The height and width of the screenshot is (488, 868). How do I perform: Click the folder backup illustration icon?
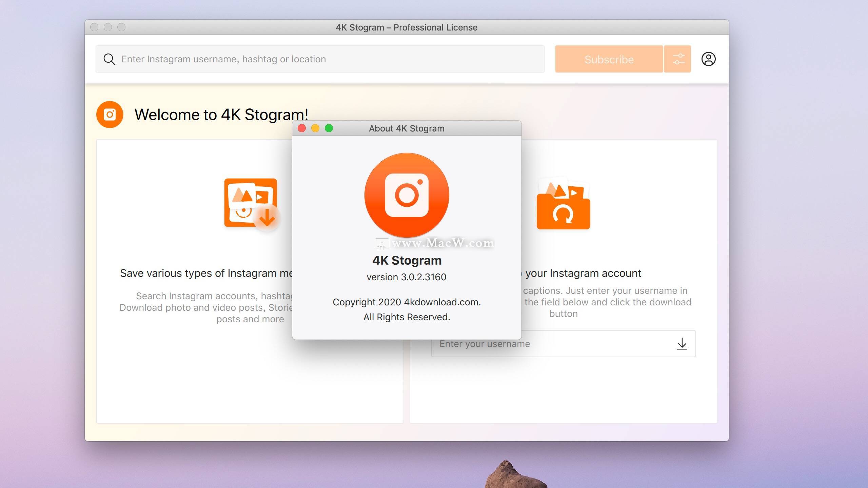563,203
